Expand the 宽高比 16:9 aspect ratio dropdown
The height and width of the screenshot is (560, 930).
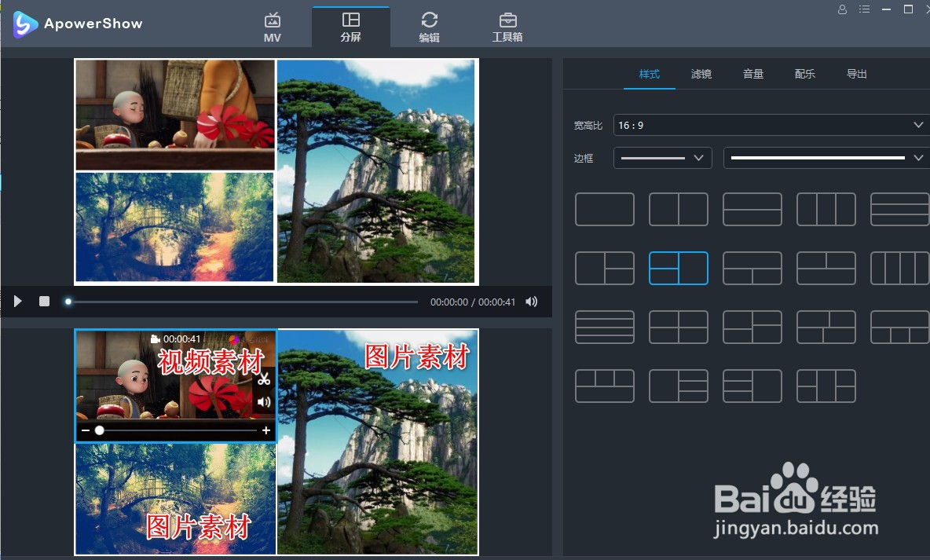coord(771,125)
